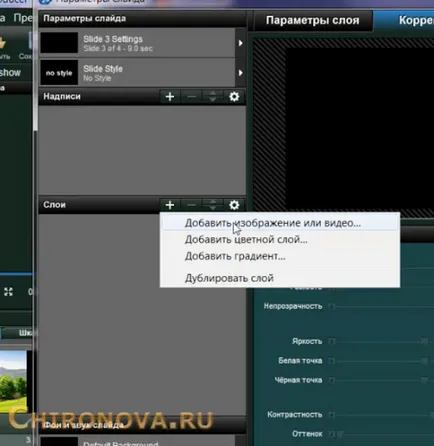Select Slide Style No Style row
Image resolution: width=434 pixels, height=446 pixels.
(x=137, y=73)
